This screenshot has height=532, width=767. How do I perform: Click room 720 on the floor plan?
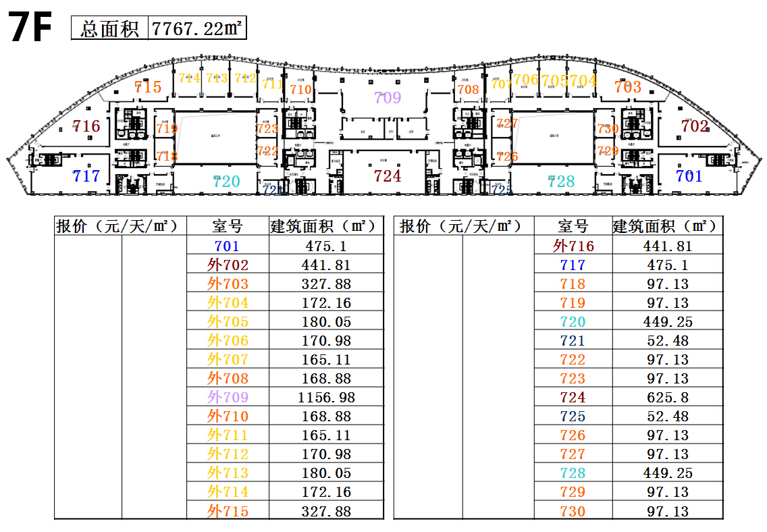[226, 182]
